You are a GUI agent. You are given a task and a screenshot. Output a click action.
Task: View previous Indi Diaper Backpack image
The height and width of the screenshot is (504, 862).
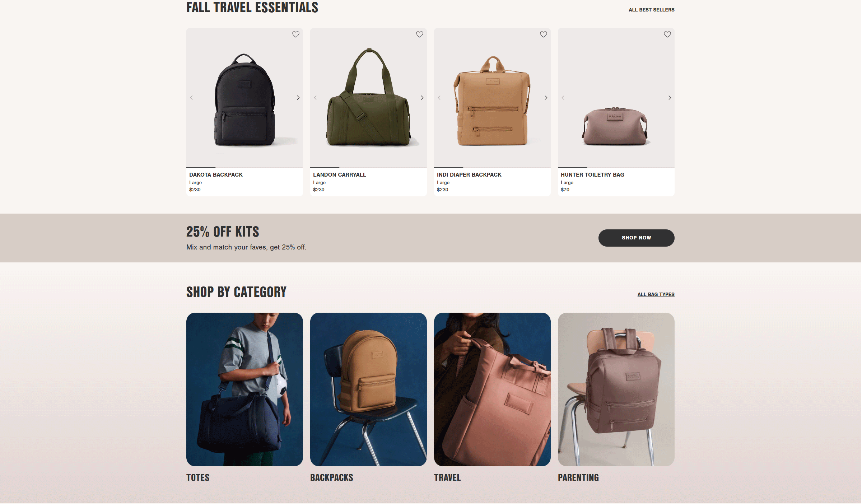[439, 98]
